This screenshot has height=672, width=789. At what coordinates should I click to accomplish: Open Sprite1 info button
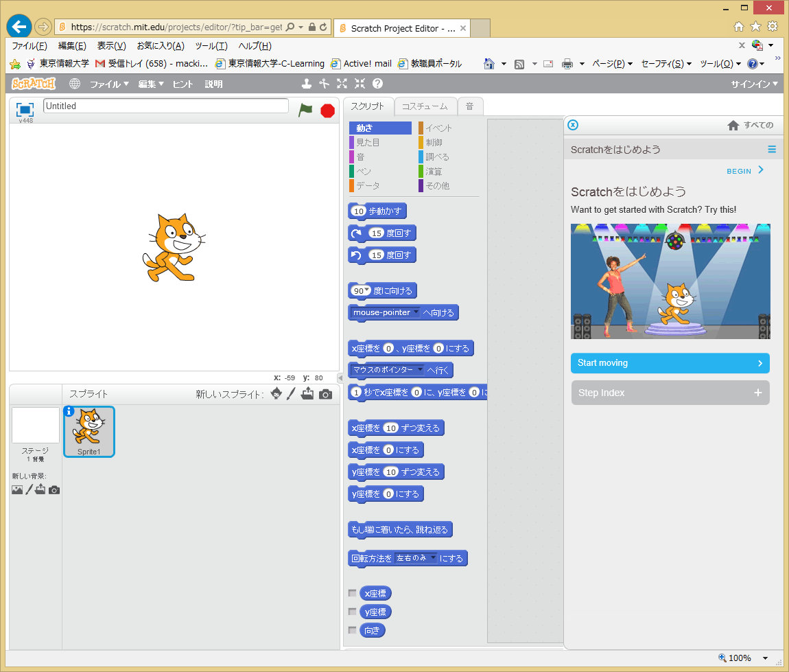point(69,411)
